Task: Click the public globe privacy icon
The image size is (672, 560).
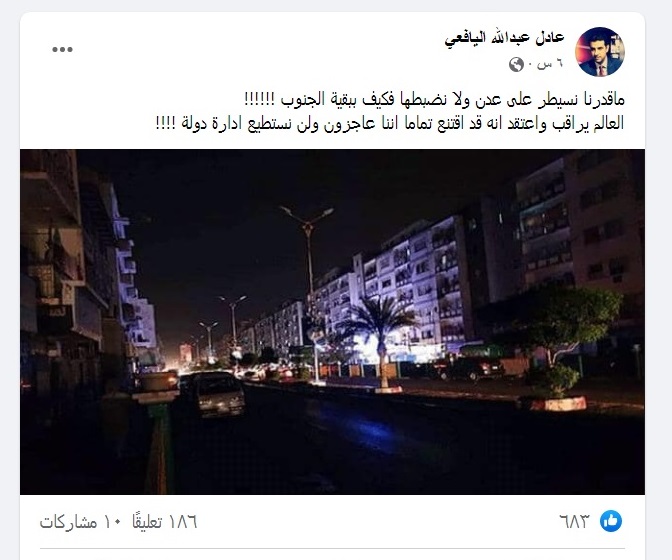Action: click(x=516, y=65)
